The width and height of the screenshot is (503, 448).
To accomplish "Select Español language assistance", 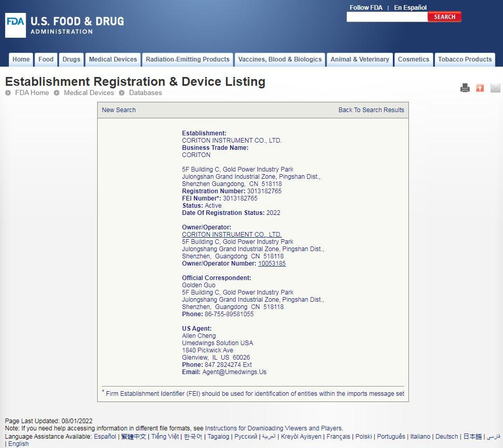I will click(x=105, y=437).
